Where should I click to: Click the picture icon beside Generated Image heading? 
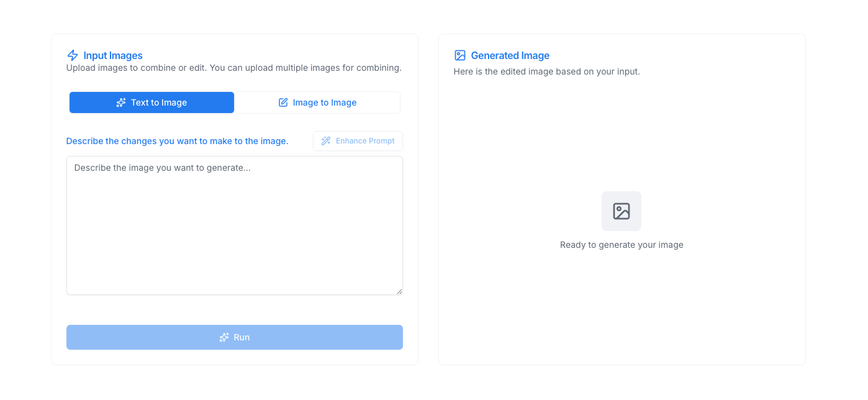pyautogui.click(x=460, y=55)
